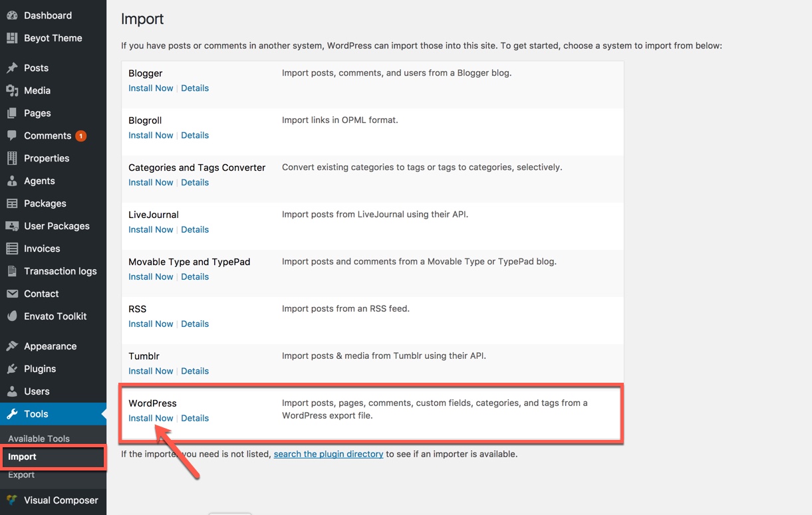
Task: Click the Beyot Theme icon
Action: click(12, 38)
